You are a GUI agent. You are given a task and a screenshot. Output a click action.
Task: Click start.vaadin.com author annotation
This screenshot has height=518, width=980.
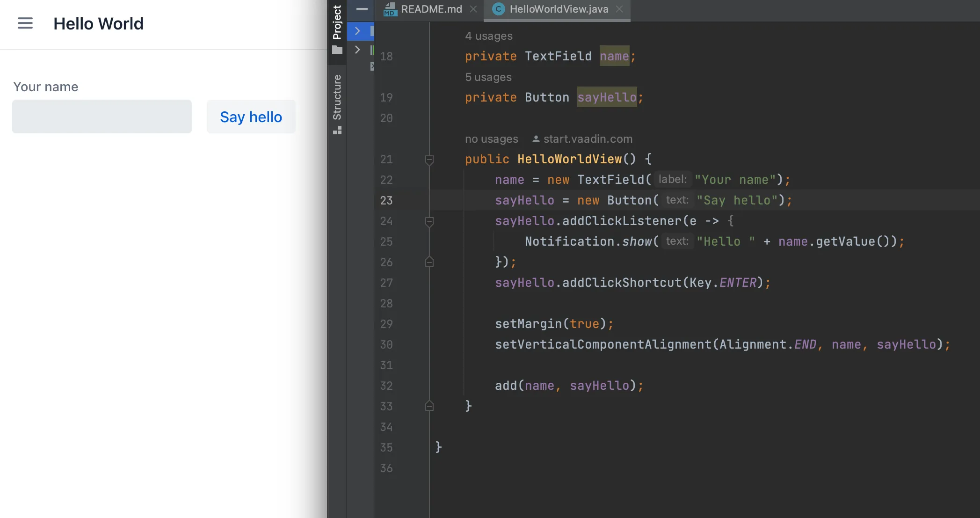tap(588, 139)
